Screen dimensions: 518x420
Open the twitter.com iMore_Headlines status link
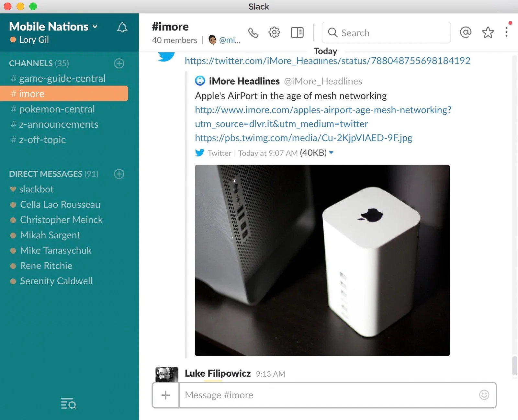click(x=327, y=61)
